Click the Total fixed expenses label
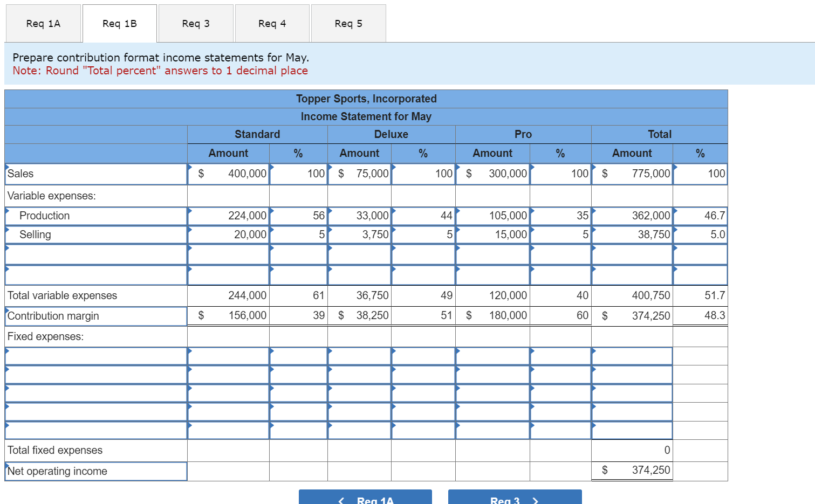This screenshot has height=504, width=815. click(55, 450)
